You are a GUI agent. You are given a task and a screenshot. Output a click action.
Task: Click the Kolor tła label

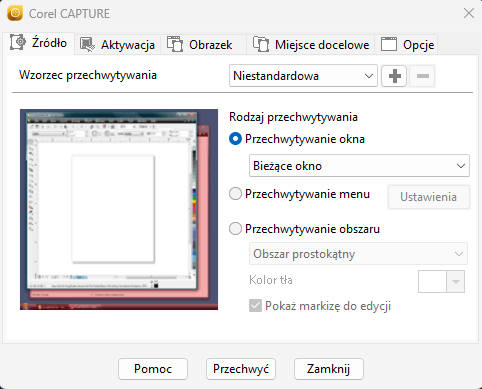click(271, 280)
